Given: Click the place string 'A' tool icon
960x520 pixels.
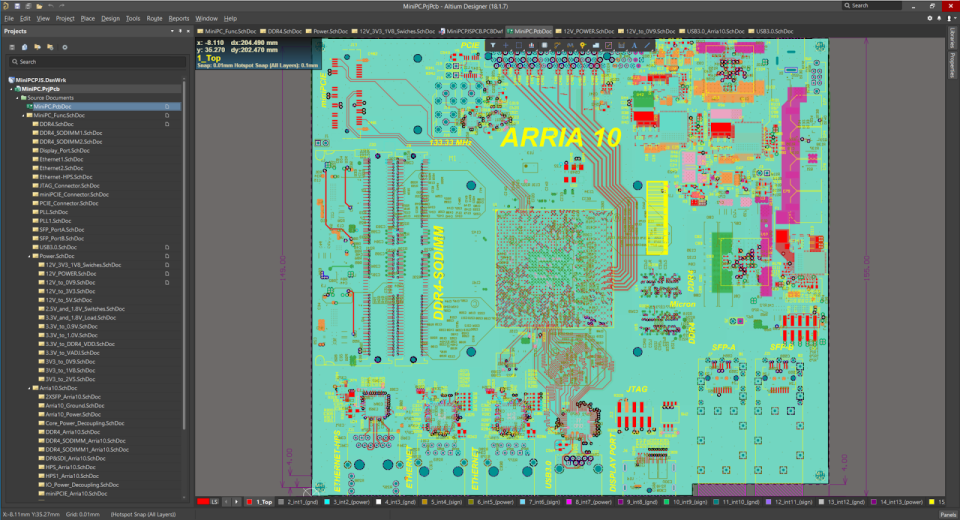Looking at the screenshot, I should [x=635, y=45].
